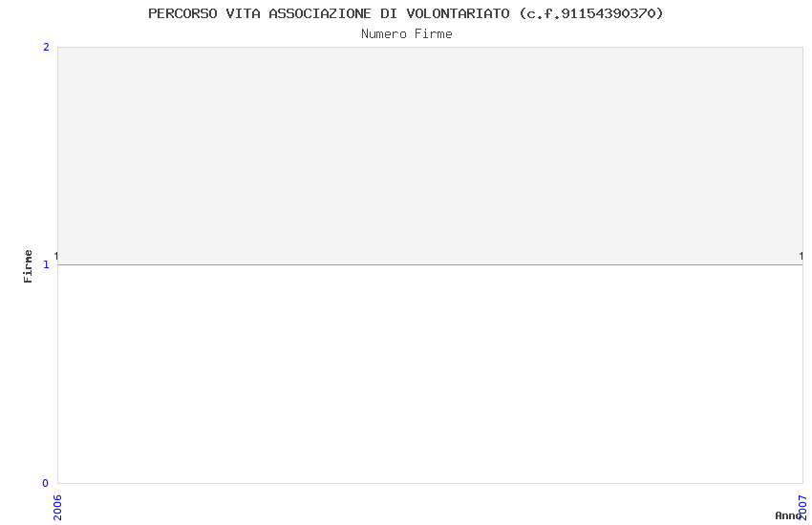Click the y-axis label 2

[46, 47]
